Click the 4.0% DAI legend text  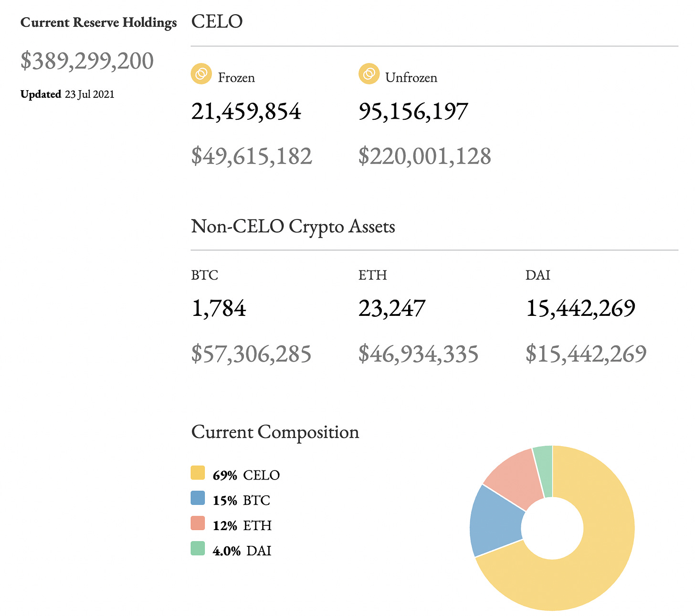coord(242,551)
